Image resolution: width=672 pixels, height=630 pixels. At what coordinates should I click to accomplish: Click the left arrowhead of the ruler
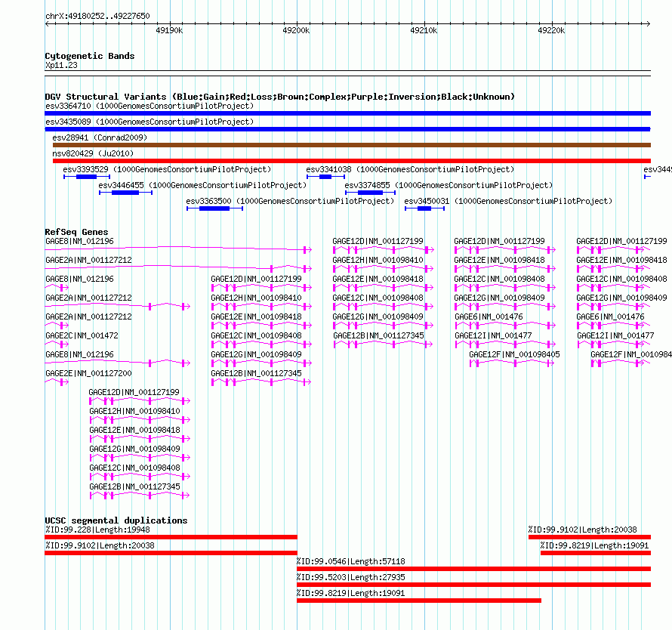point(47,24)
